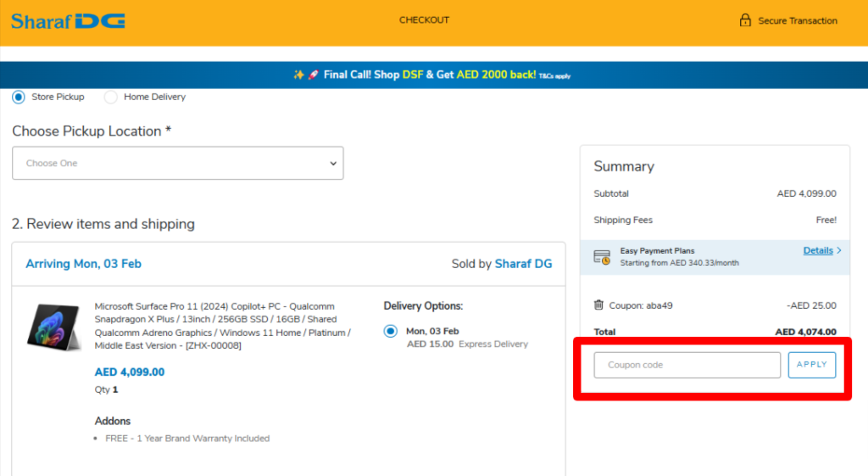Click the 'Shipping Fees' label

point(623,220)
